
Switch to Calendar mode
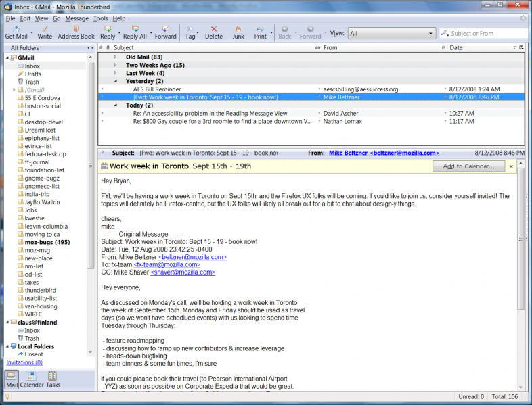[32, 379]
